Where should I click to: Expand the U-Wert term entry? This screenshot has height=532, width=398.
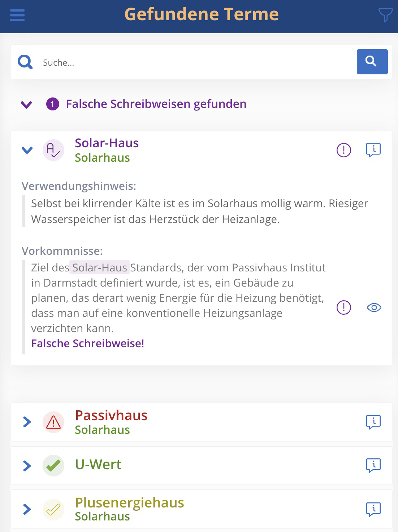(x=27, y=466)
